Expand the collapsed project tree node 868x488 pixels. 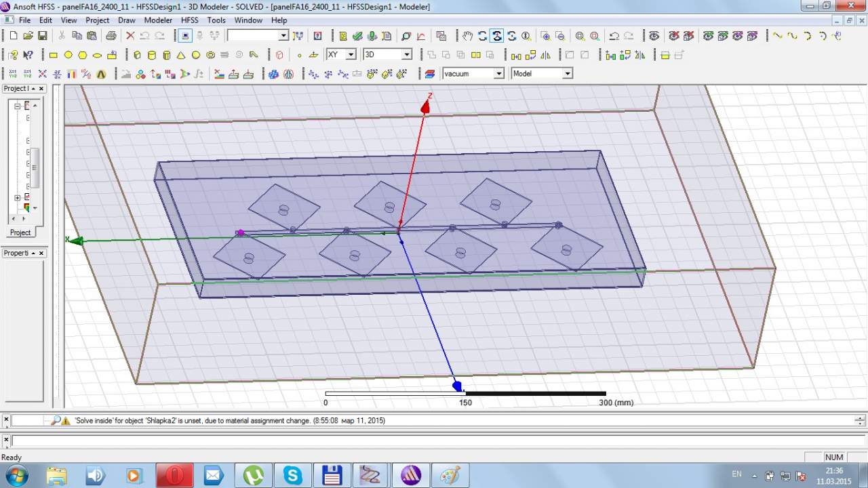(x=18, y=198)
